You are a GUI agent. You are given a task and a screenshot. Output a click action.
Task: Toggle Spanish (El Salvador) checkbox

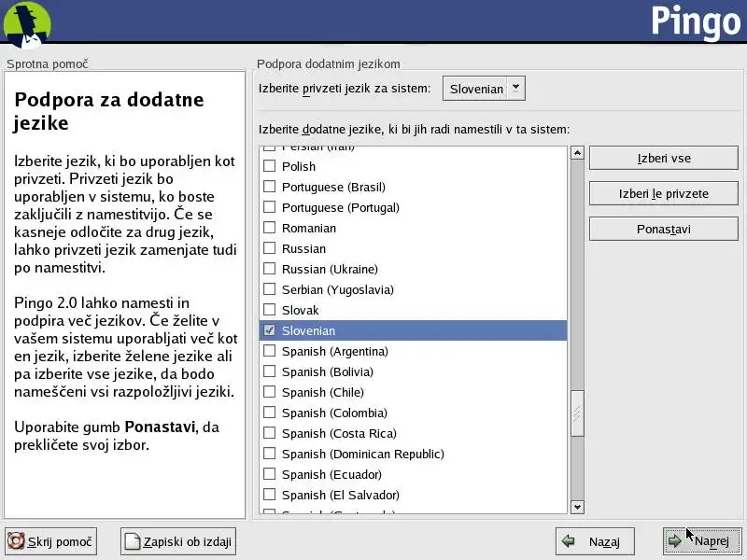click(x=269, y=495)
